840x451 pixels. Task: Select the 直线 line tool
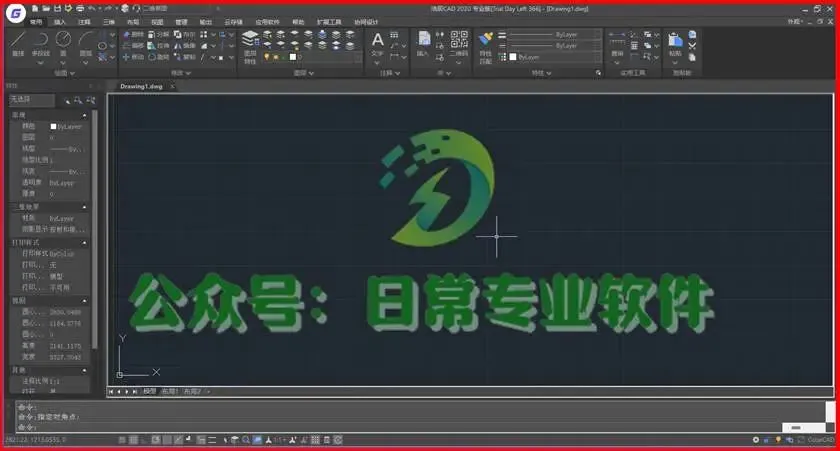(18, 43)
